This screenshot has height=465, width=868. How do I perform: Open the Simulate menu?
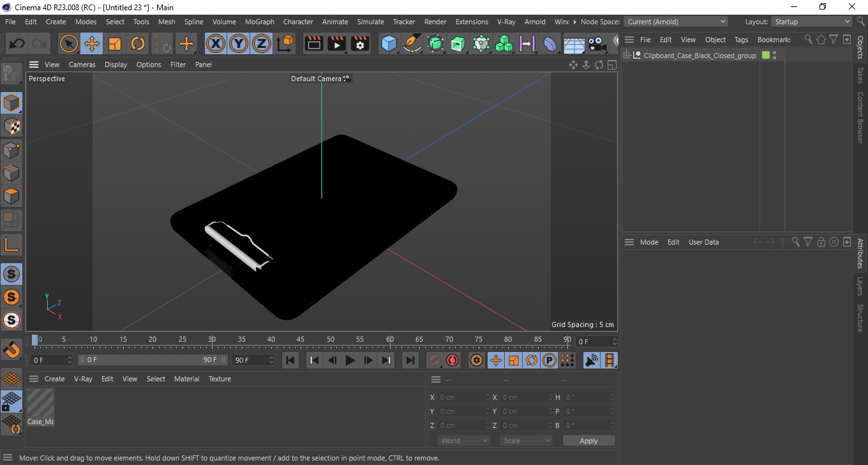pyautogui.click(x=370, y=22)
